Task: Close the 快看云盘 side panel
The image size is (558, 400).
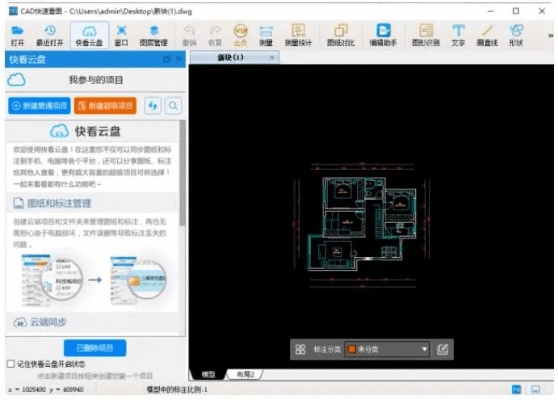Action: click(x=179, y=59)
